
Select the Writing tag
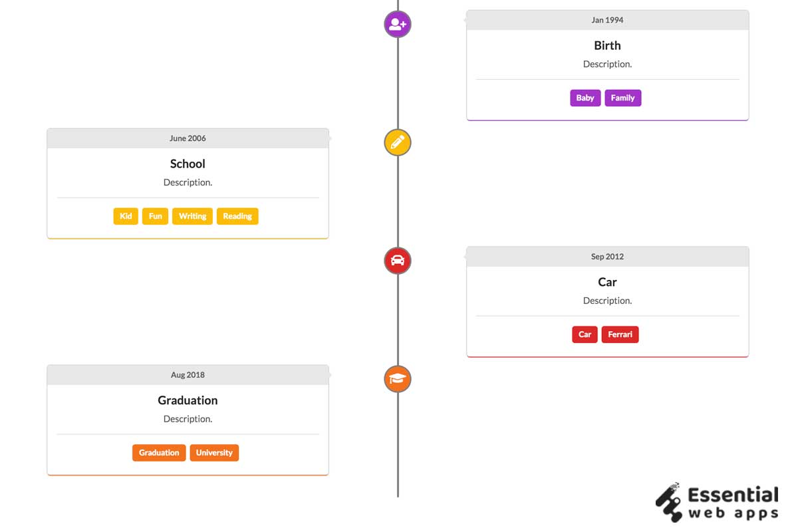192,215
